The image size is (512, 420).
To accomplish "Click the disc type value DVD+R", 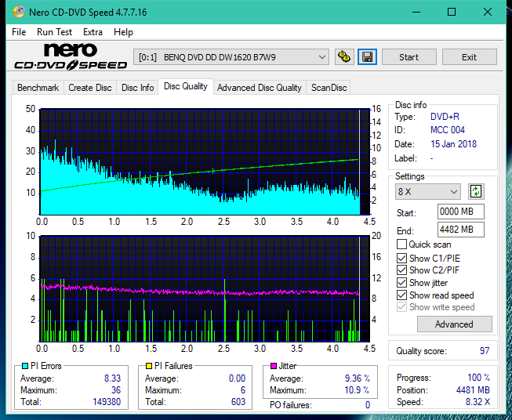I will tap(445, 117).
